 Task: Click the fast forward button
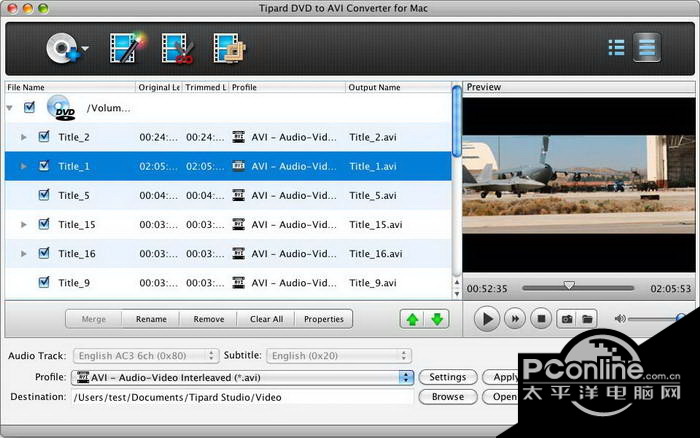pos(515,319)
